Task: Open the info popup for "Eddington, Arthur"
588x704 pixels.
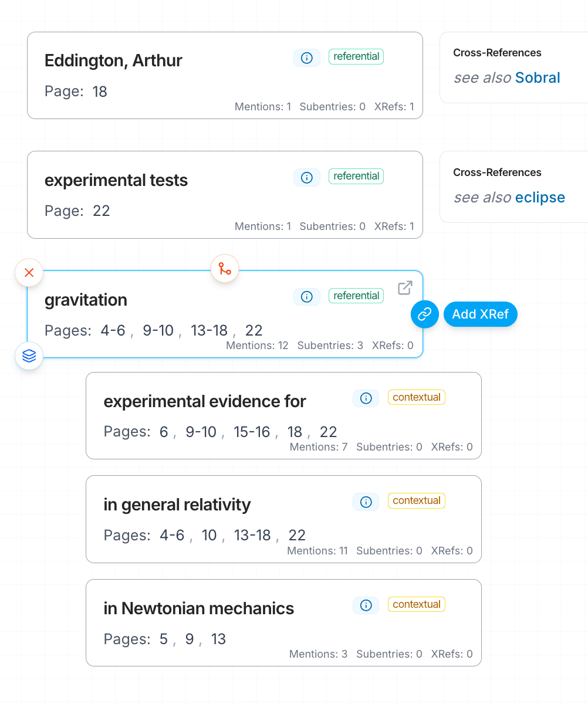Action: [307, 57]
